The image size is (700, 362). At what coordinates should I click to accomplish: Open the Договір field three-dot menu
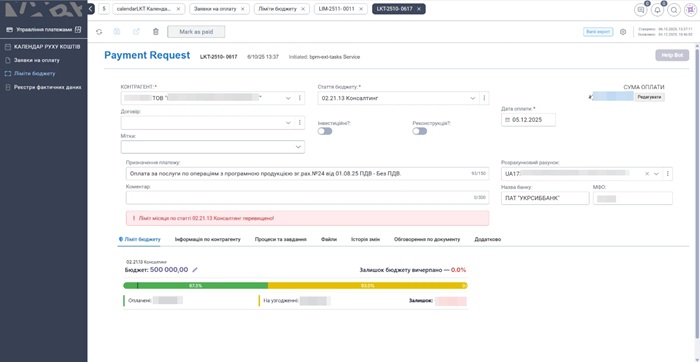pyautogui.click(x=300, y=122)
